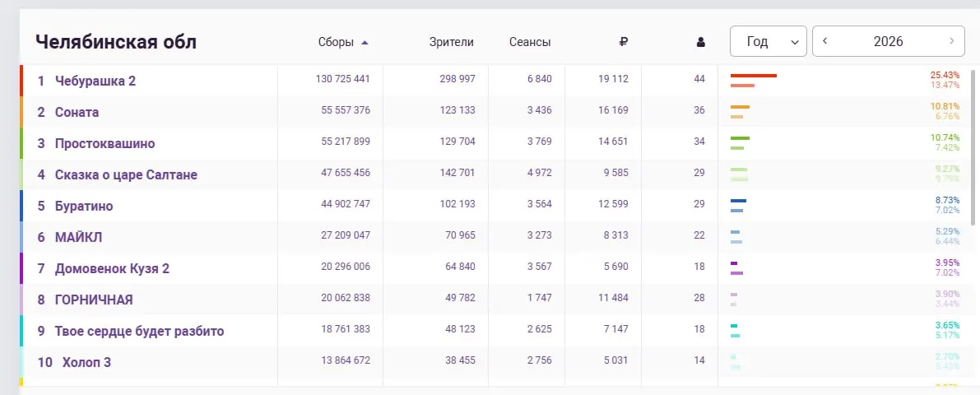This screenshot has width=980, height=395.
Task: Sort by the ruble average column icon
Action: (623, 43)
